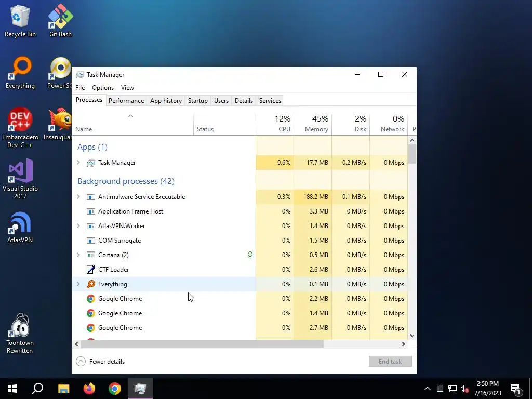Launch Google Chrome from the taskbar

point(115,389)
